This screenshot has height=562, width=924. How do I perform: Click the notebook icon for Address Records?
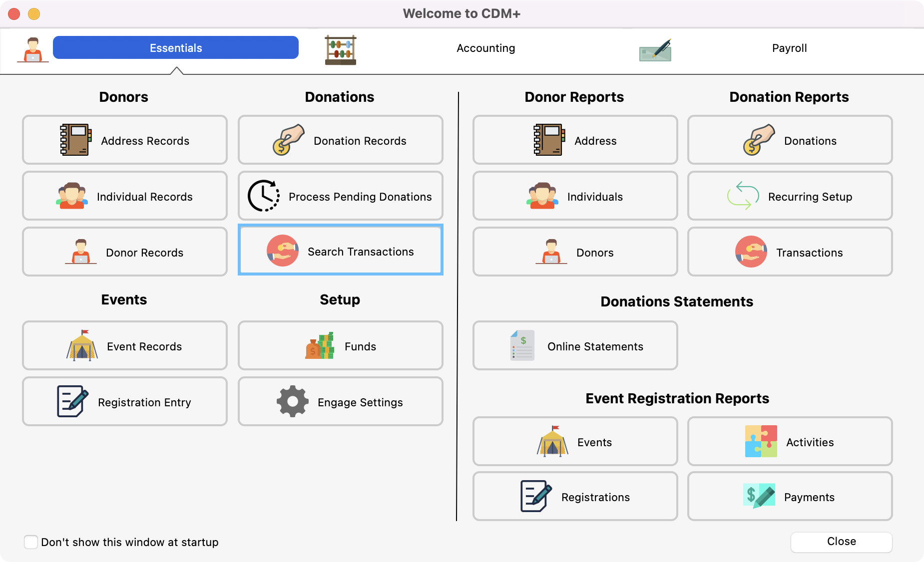pos(75,140)
